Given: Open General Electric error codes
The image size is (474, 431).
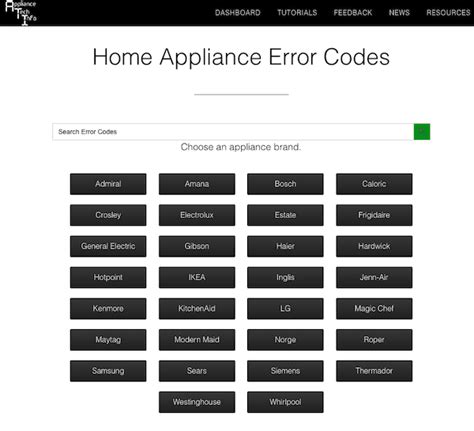Looking at the screenshot, I should [108, 246].
